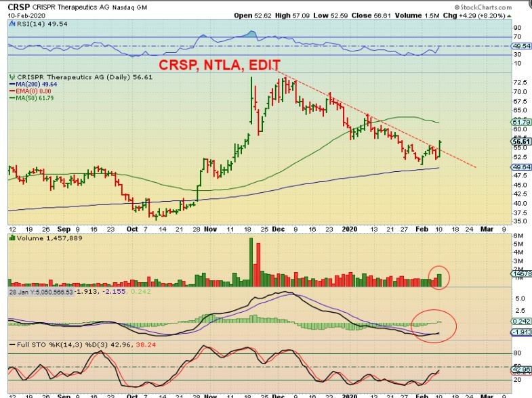Click the date 10-Feb-2020

[26, 16]
